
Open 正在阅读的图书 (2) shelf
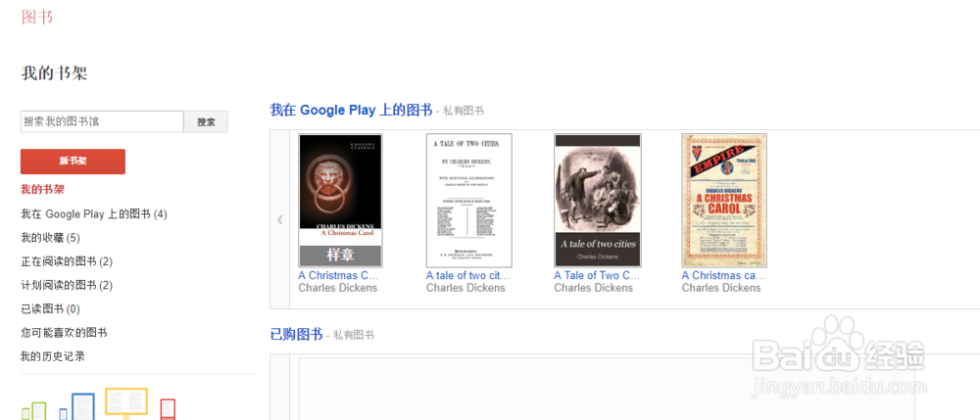pyautogui.click(x=67, y=261)
